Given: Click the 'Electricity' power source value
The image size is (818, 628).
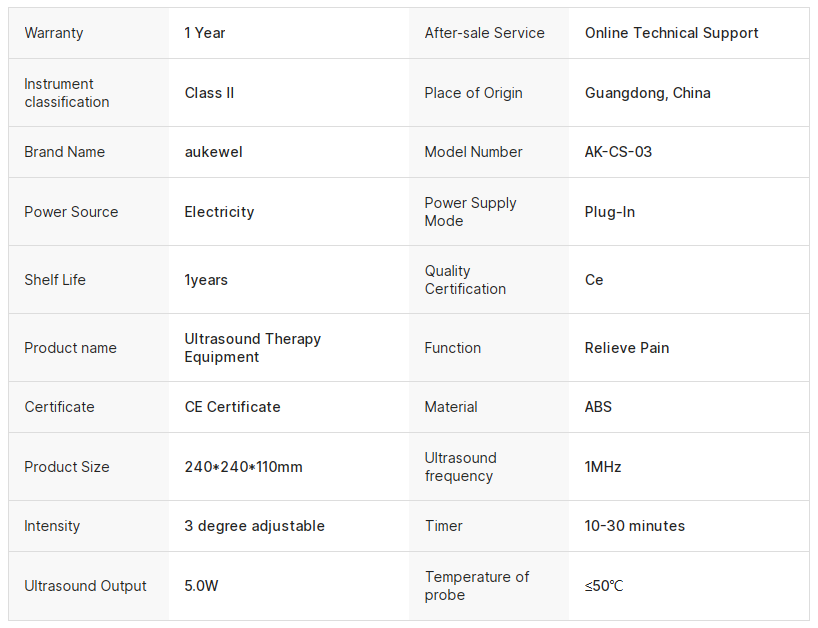Looking at the screenshot, I should [219, 212].
